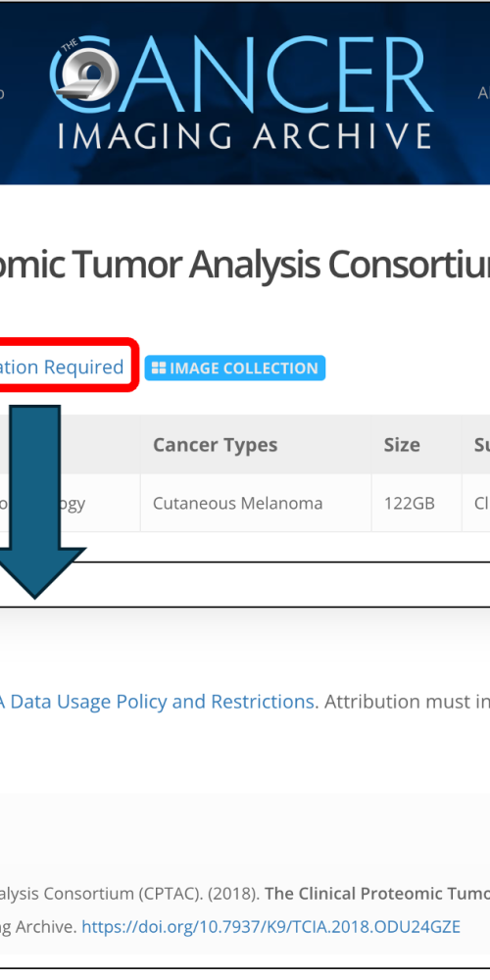Screen dimensions: 490x980
Task: Select the 122GB size cell
Action: [x=410, y=503]
